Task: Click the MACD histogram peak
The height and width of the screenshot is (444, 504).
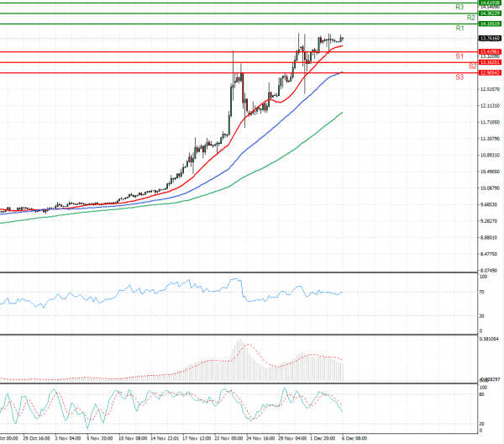Action: click(x=241, y=342)
